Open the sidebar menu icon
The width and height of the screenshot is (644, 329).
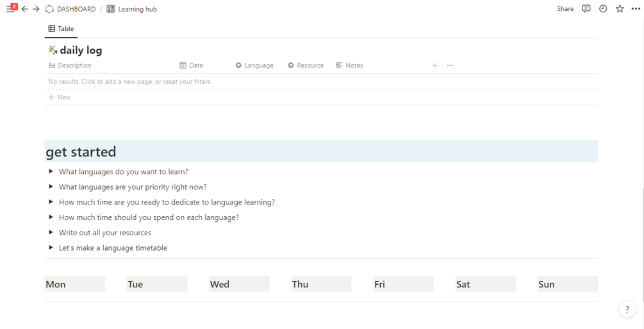pos(10,9)
